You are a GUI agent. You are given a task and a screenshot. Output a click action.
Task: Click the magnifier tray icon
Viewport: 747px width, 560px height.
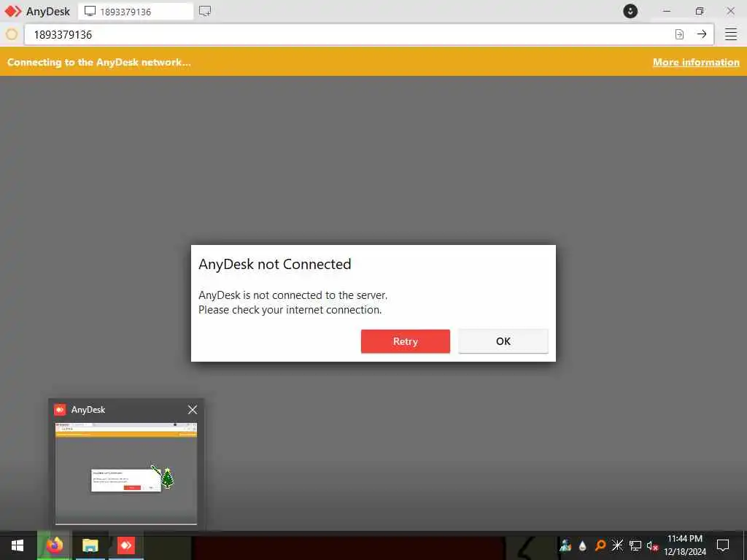(x=600, y=545)
